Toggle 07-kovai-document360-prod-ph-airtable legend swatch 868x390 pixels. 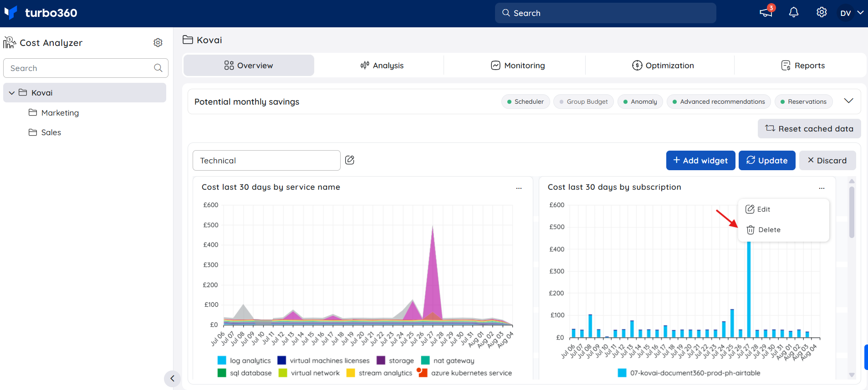pos(622,373)
